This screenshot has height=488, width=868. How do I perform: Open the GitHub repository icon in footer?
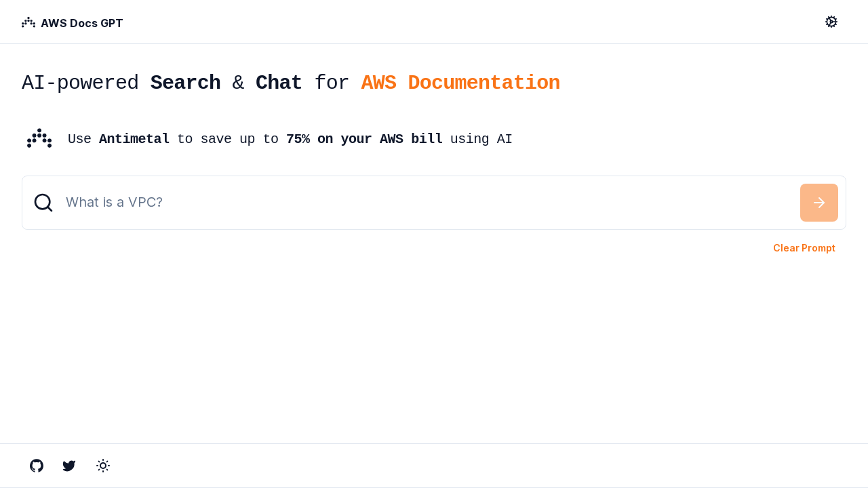[35, 464]
